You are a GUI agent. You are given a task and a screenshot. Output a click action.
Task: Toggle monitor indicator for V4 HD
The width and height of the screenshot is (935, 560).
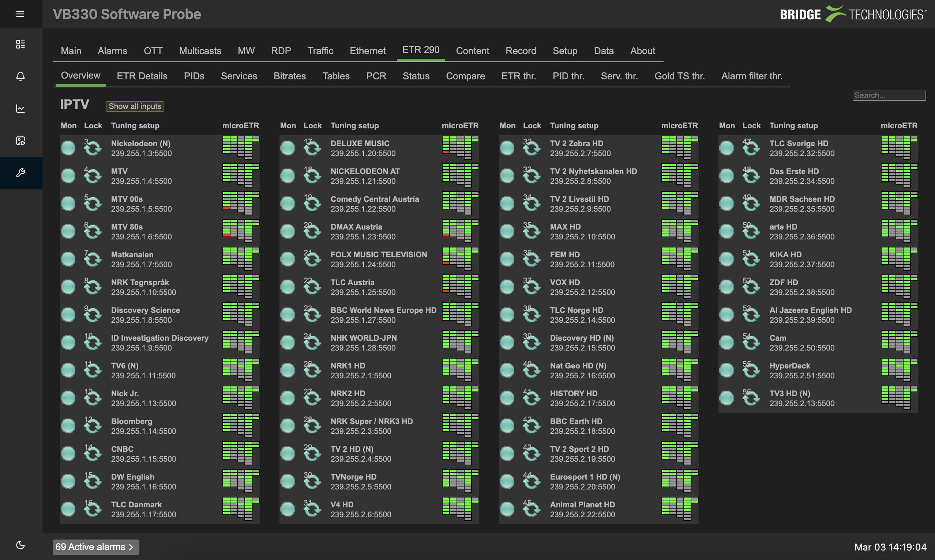click(288, 510)
